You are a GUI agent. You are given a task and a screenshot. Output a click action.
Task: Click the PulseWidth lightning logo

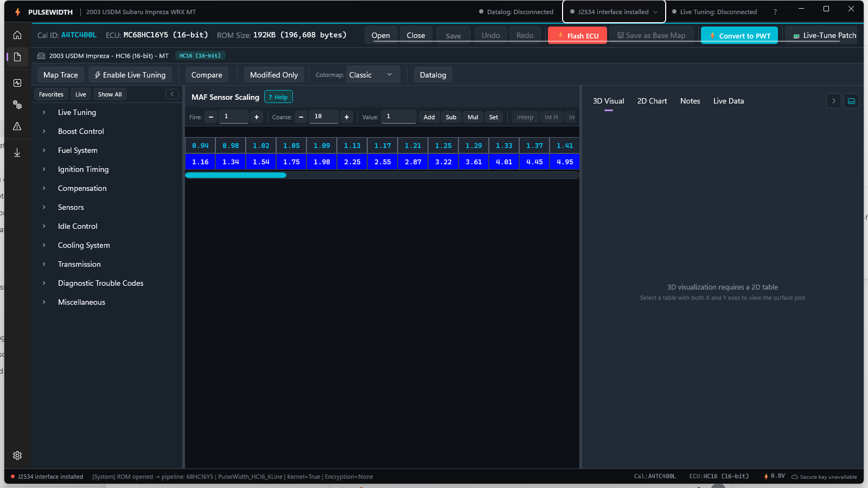tap(18, 12)
